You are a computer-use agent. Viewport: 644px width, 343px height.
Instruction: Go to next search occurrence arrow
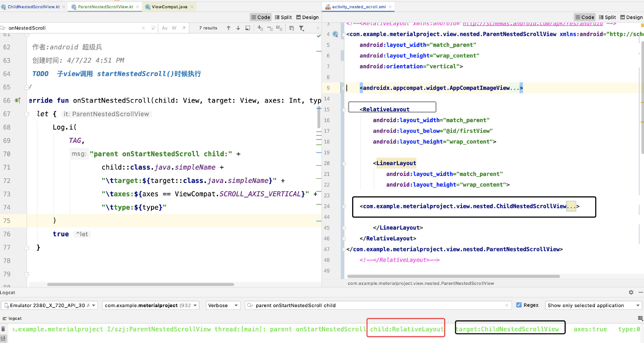(238, 28)
